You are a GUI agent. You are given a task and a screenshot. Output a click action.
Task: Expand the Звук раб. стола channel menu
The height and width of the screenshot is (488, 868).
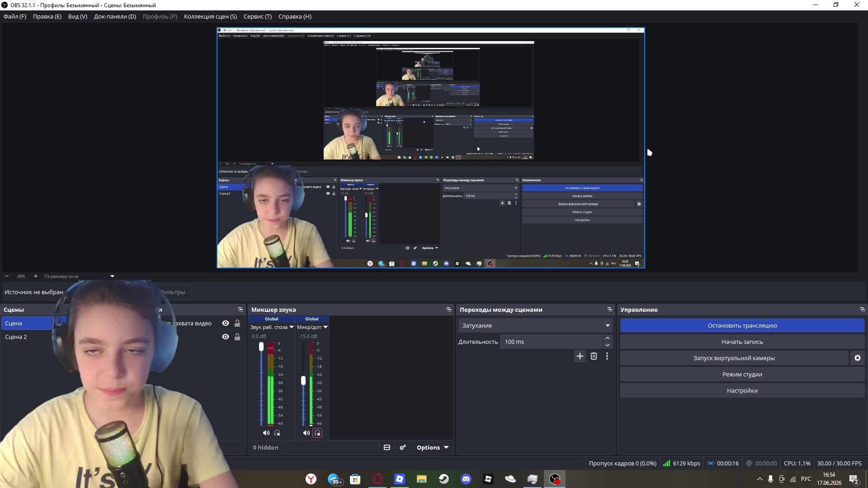click(292, 327)
